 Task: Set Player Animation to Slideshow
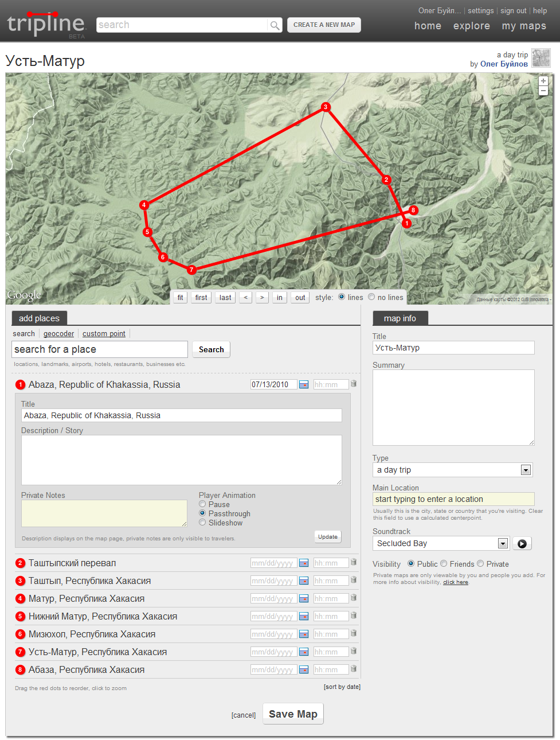202,523
